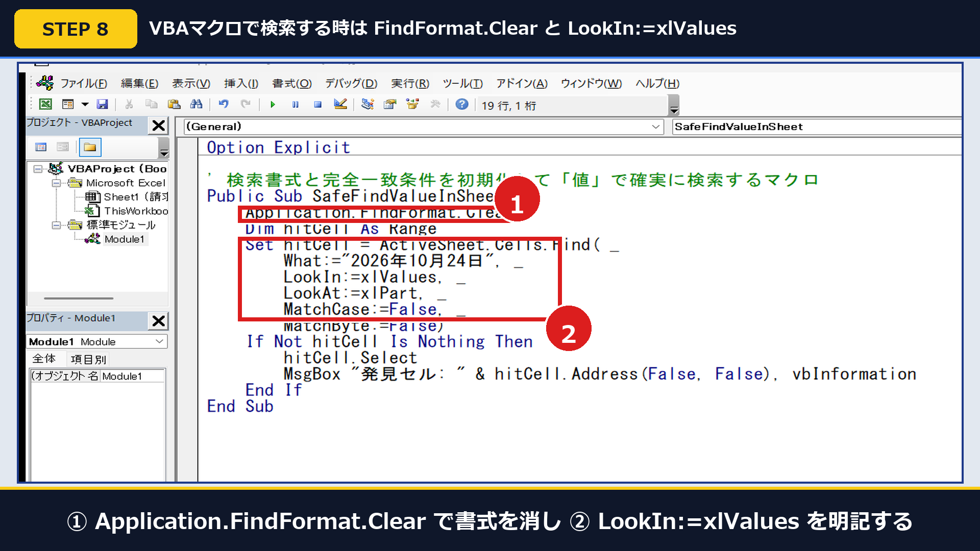The height and width of the screenshot is (551, 980).
Task: Edit the (オブジェクト名) Module1 value field
Action: tap(133, 376)
